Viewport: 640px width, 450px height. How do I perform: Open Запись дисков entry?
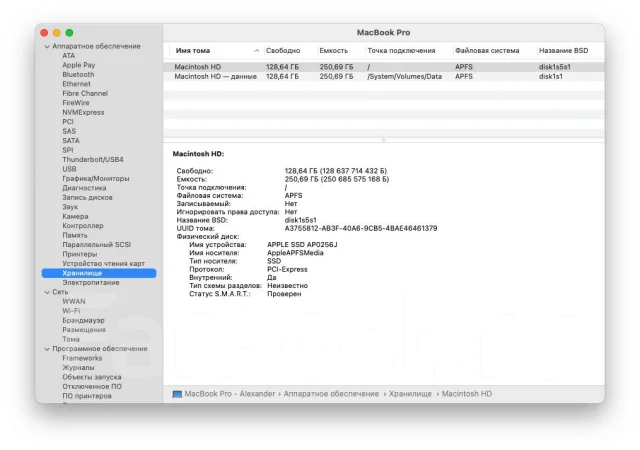point(87,197)
